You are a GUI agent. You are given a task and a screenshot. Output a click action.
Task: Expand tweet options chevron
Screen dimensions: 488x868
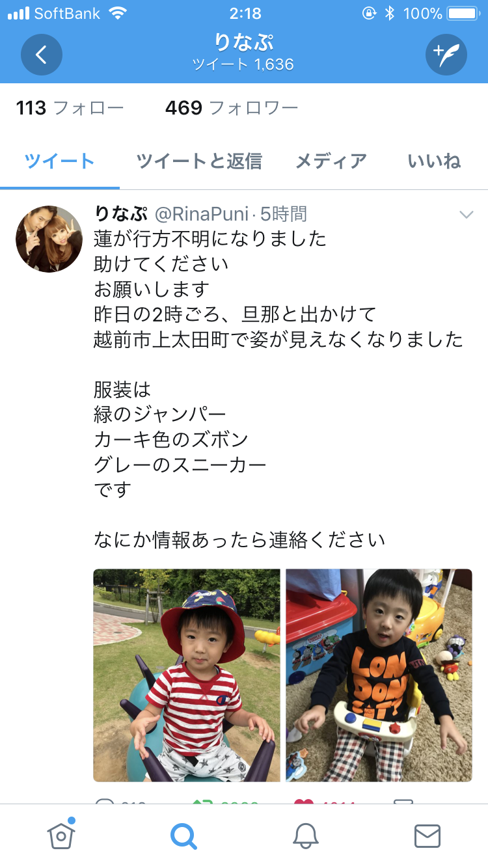coord(466,215)
